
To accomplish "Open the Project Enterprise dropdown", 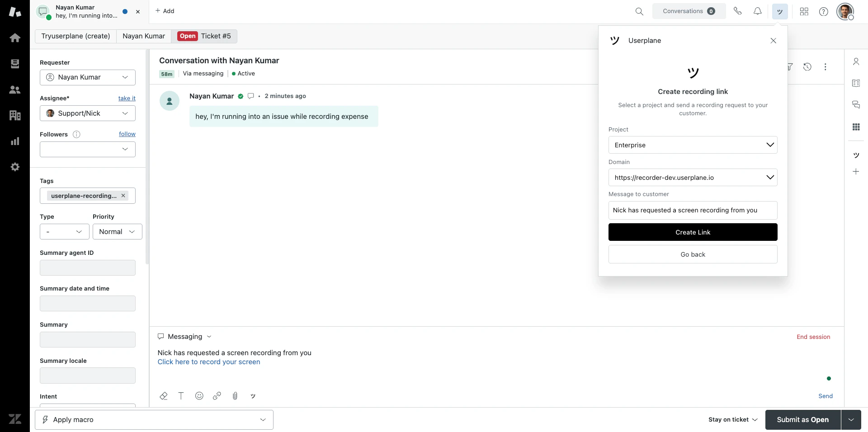I will [x=693, y=145].
